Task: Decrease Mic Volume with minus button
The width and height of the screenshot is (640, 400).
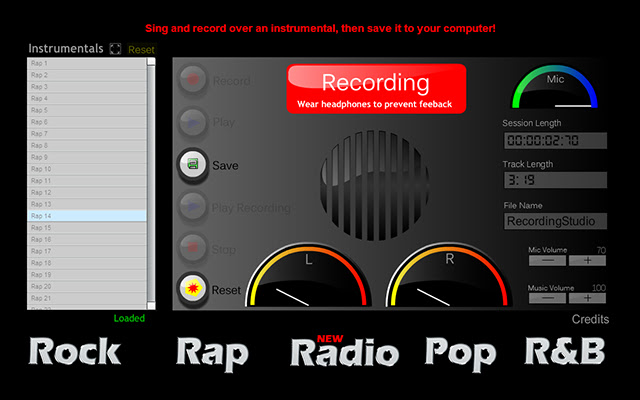Action: [547, 260]
